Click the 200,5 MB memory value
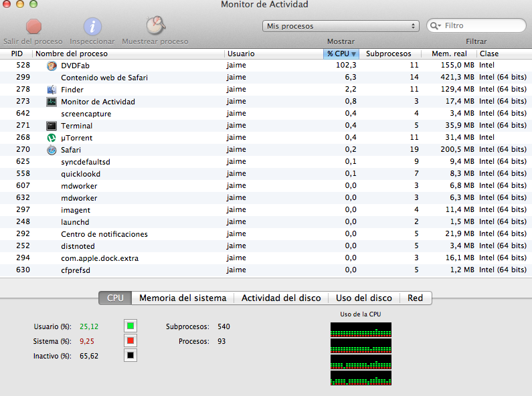Screen dimensions: 532x396 457,150
